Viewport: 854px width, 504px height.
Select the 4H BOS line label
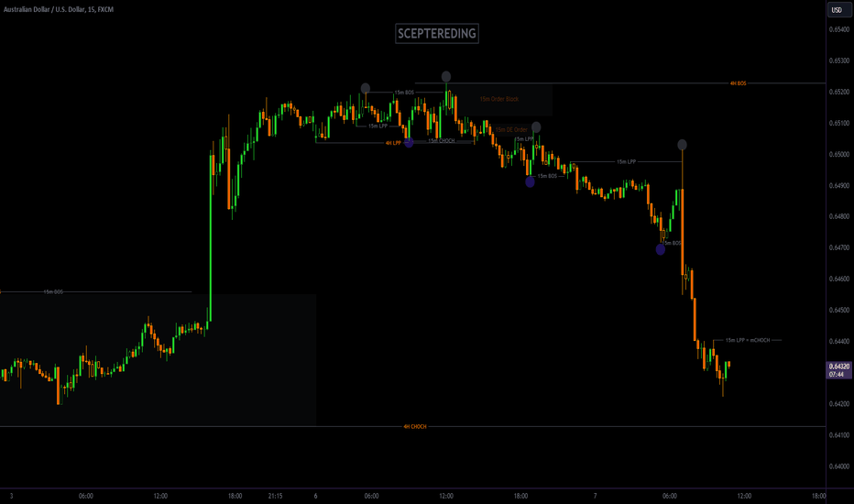tap(738, 83)
